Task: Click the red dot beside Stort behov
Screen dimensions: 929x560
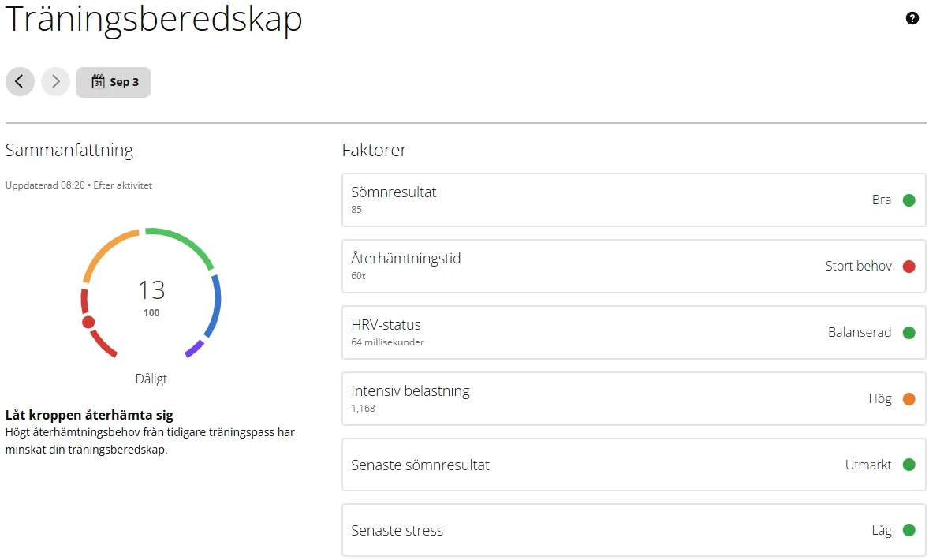Action: [908, 267]
